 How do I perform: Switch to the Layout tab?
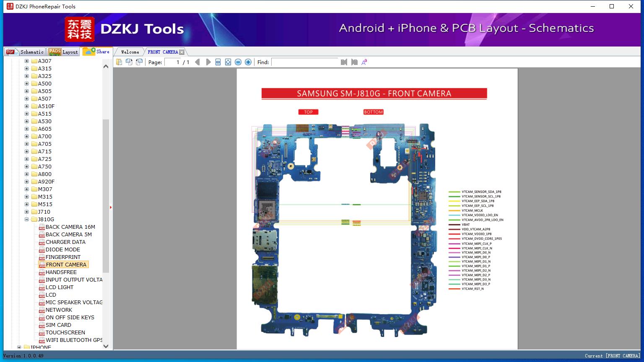tap(63, 52)
